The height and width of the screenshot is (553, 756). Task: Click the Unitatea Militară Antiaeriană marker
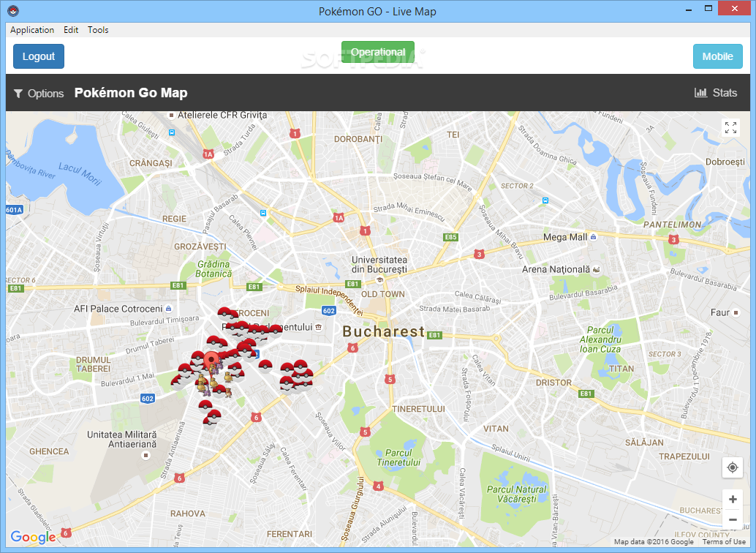[146, 455]
